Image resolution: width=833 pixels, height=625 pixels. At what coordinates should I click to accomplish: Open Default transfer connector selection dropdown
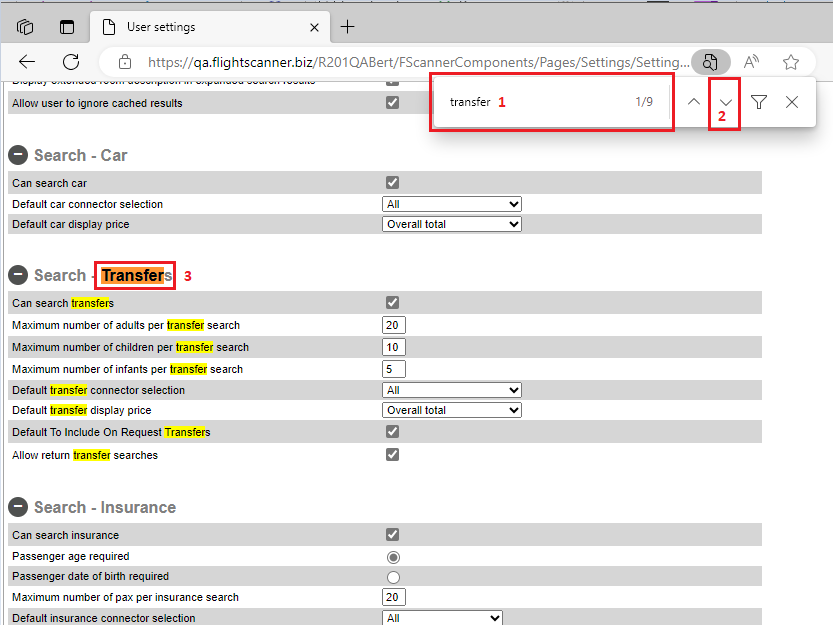[452, 390]
